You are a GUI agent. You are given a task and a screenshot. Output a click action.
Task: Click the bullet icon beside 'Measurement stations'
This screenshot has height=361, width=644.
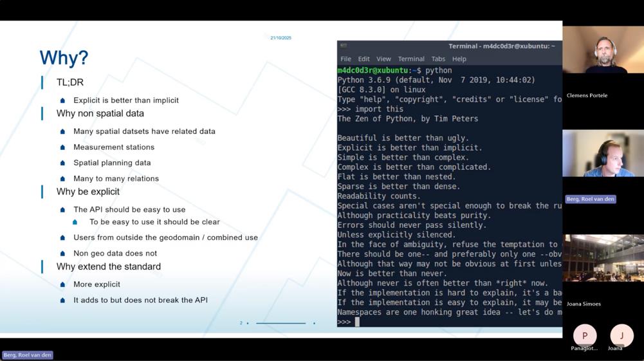click(62, 147)
